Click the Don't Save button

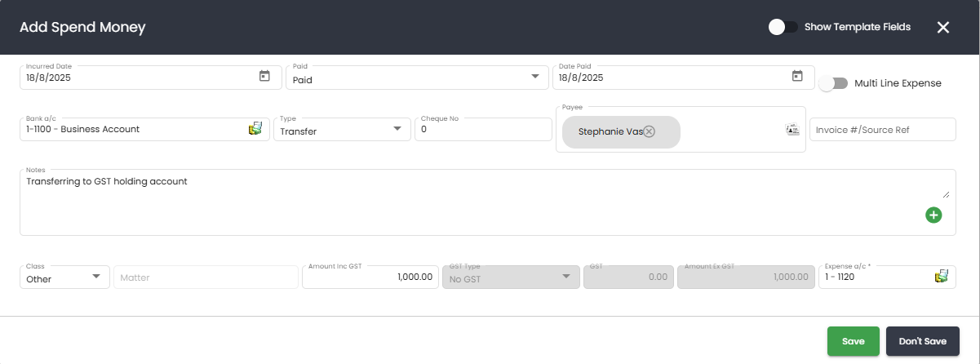click(x=923, y=341)
